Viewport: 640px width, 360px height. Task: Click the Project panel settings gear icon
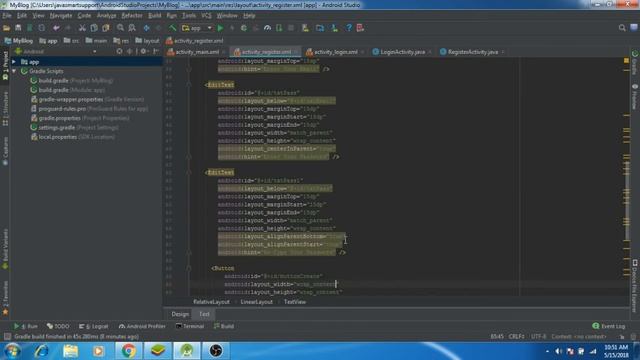click(x=143, y=51)
